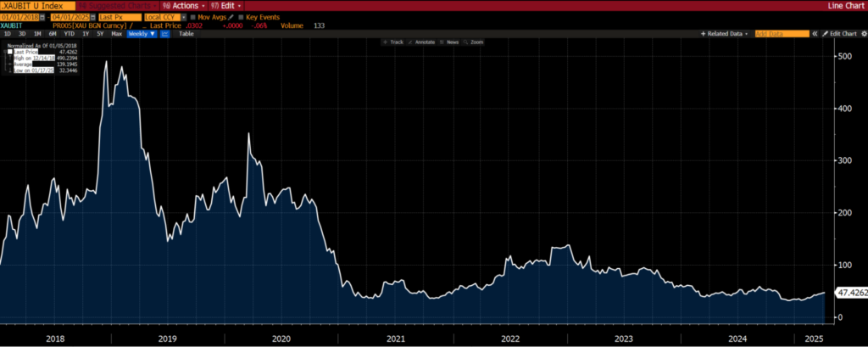The image size is (868, 347).
Task: Select the YTD time range
Action: coord(70,34)
